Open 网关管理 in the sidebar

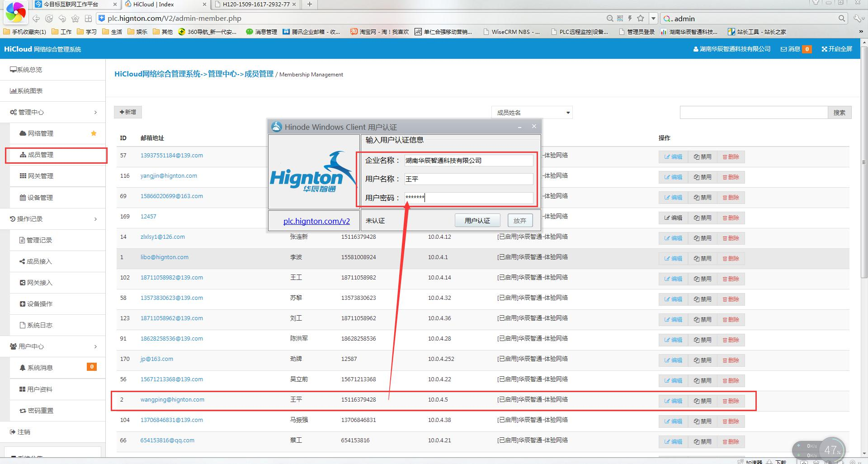[x=40, y=176]
